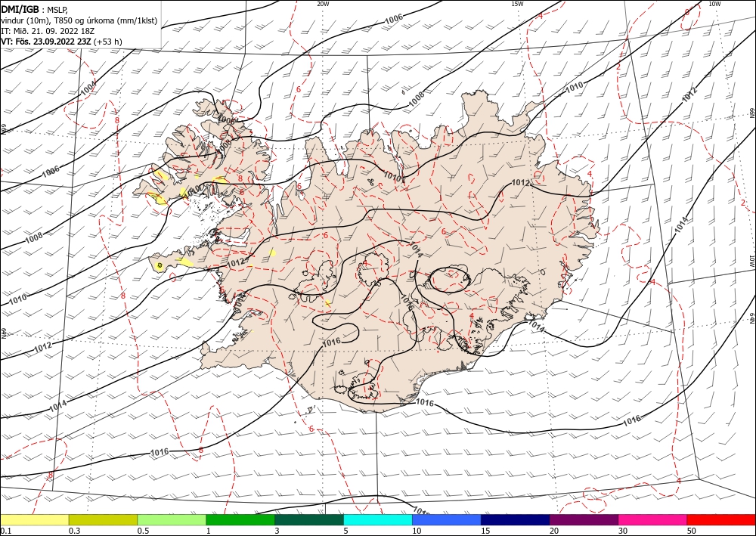
Task: Select the green 1–3 precipitation legend color
Action: tap(240, 519)
